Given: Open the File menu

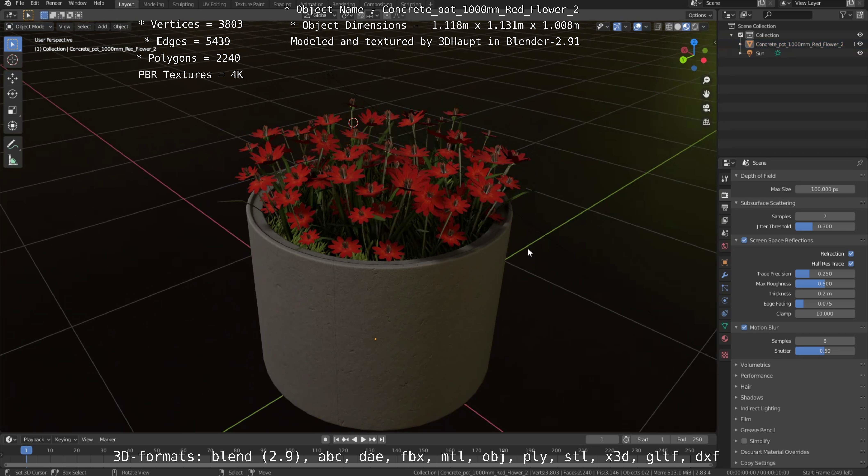Looking at the screenshot, I should [20, 3].
